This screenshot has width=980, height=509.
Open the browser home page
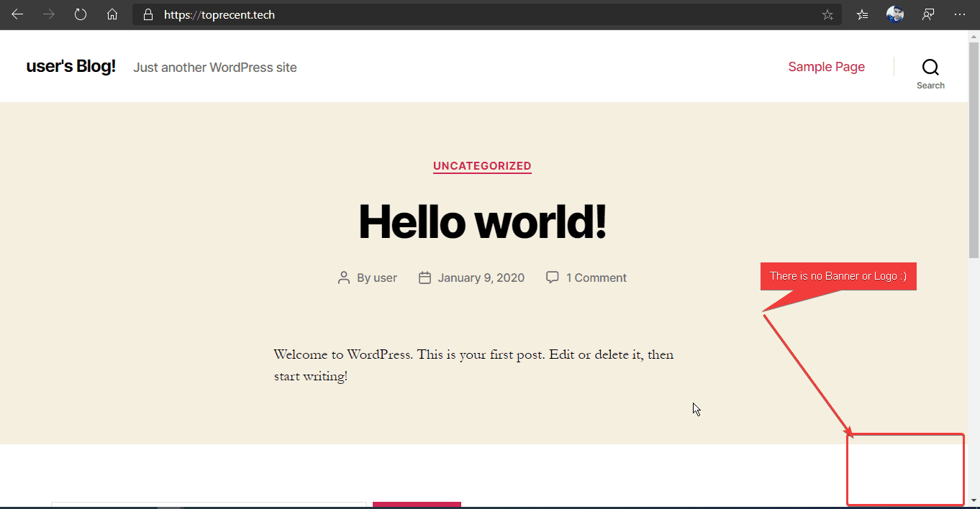(112, 14)
